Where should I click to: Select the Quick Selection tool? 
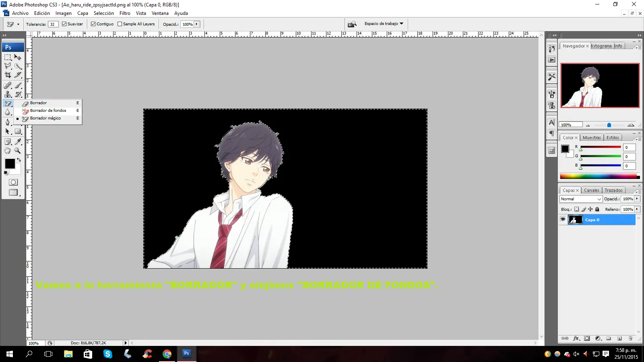coord(18,66)
